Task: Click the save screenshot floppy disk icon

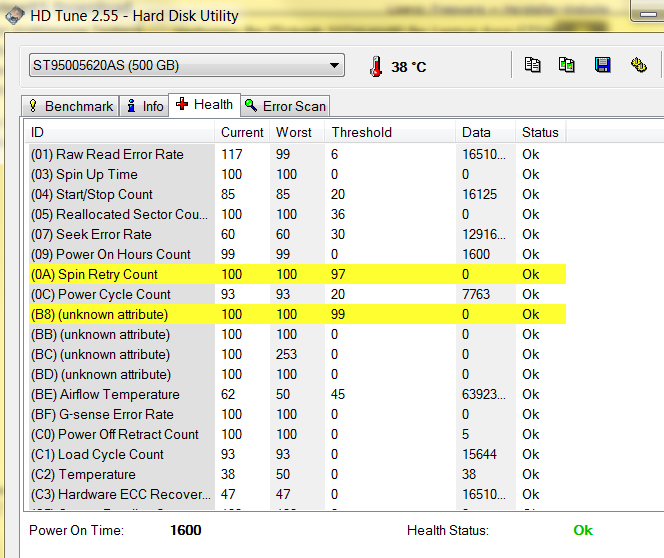Action: (602, 65)
